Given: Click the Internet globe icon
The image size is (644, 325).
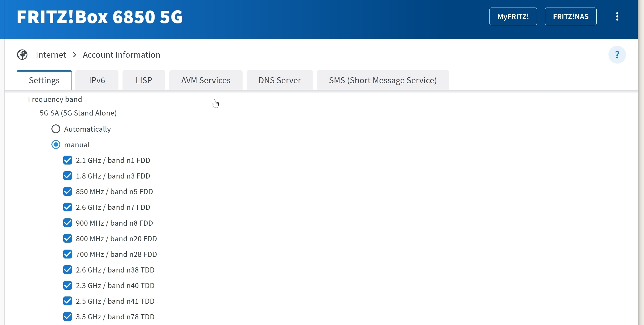Looking at the screenshot, I should 22,55.
